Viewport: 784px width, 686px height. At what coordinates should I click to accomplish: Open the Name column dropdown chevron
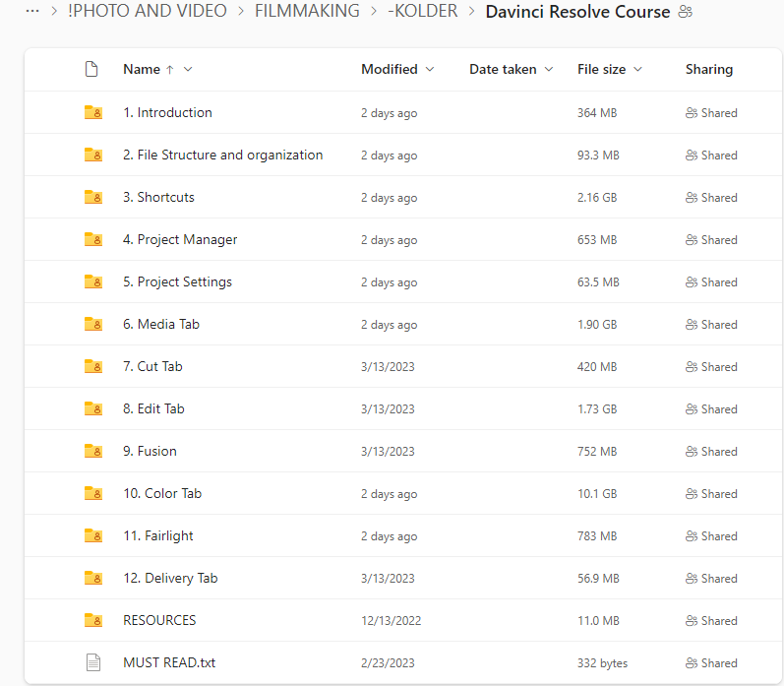pos(188,69)
